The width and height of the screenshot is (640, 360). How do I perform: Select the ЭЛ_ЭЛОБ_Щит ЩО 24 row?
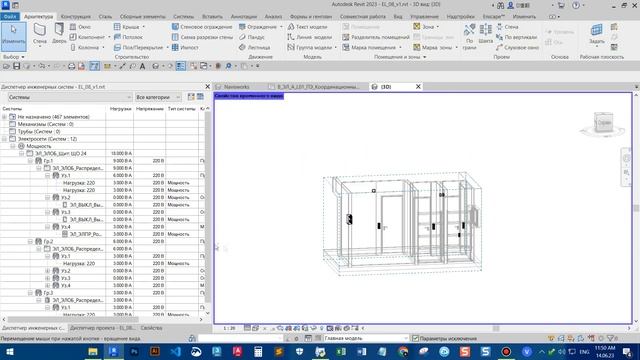(x=60, y=153)
